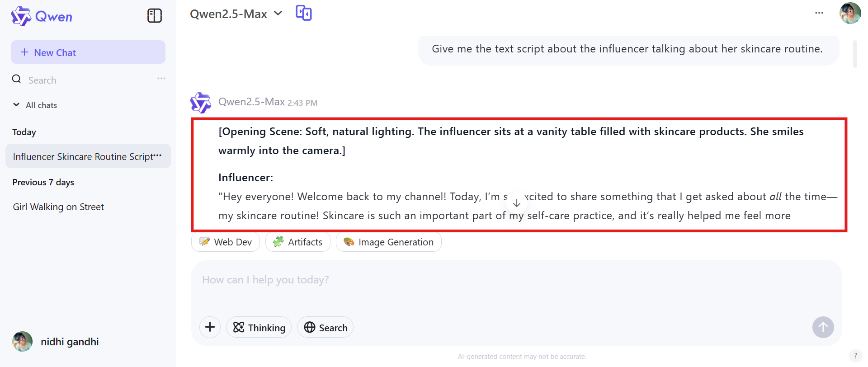Open Girl Walking on Street chat

pos(58,207)
